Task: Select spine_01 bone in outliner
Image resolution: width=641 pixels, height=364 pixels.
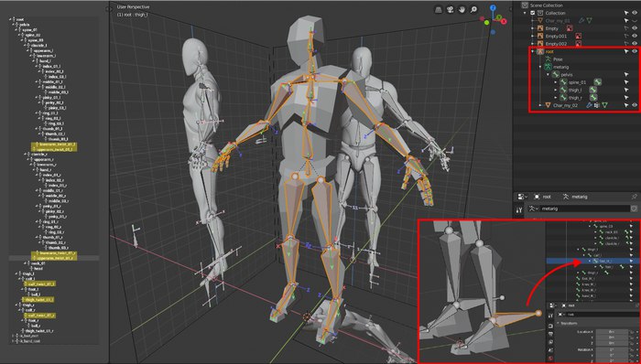Action: tap(577, 82)
